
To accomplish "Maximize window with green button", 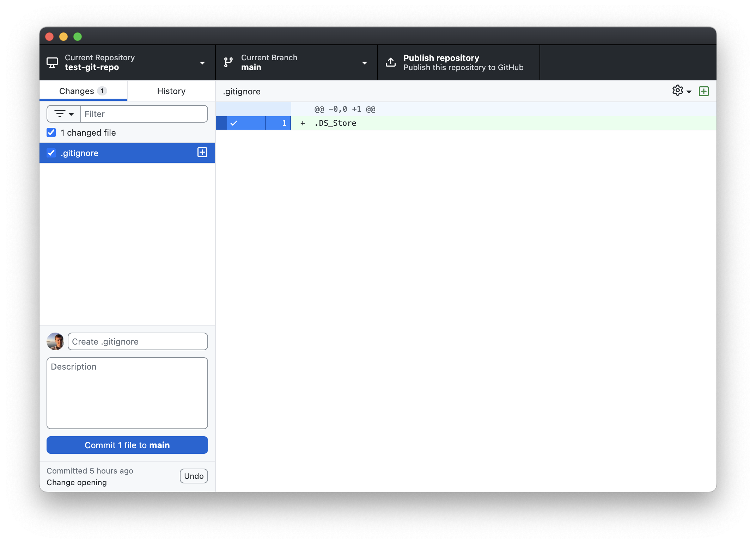I will (78, 37).
